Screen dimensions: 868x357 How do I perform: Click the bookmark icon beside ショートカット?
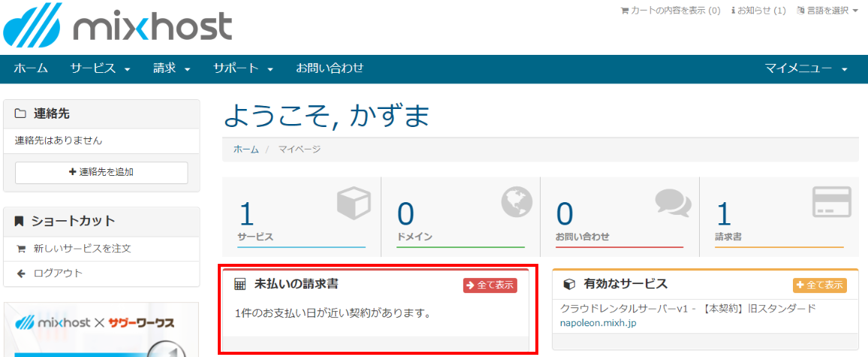[20, 221]
